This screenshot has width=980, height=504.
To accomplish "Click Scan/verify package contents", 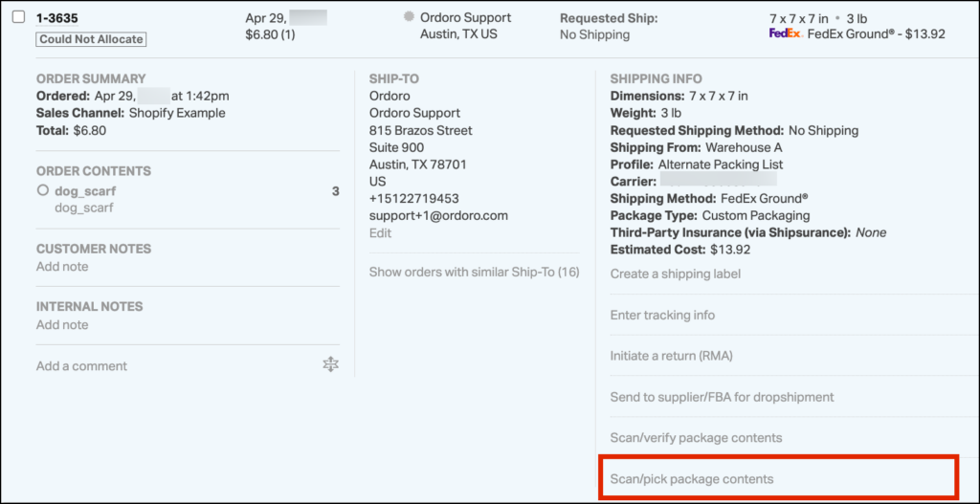I will [x=697, y=438].
